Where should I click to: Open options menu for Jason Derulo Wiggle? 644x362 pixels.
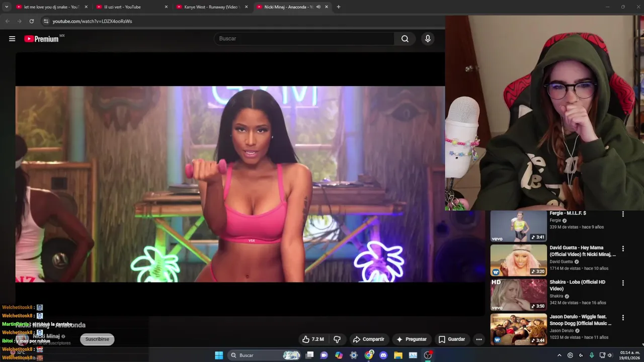coord(623,318)
